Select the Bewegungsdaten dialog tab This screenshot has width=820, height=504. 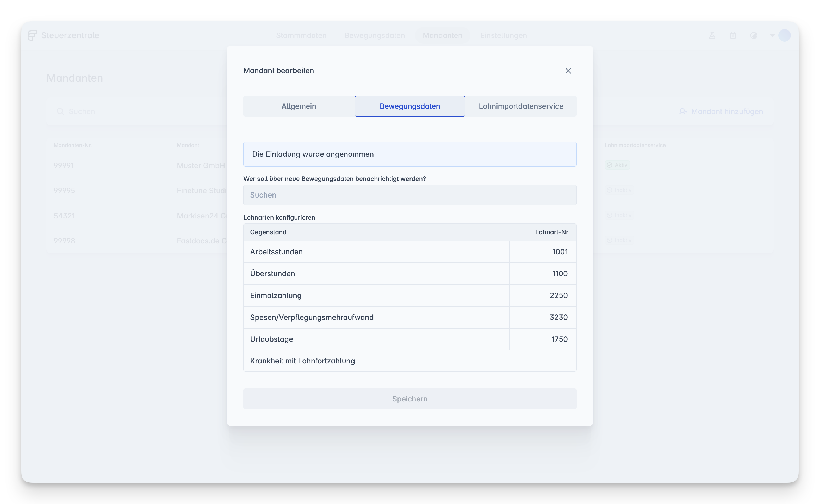pyautogui.click(x=409, y=106)
